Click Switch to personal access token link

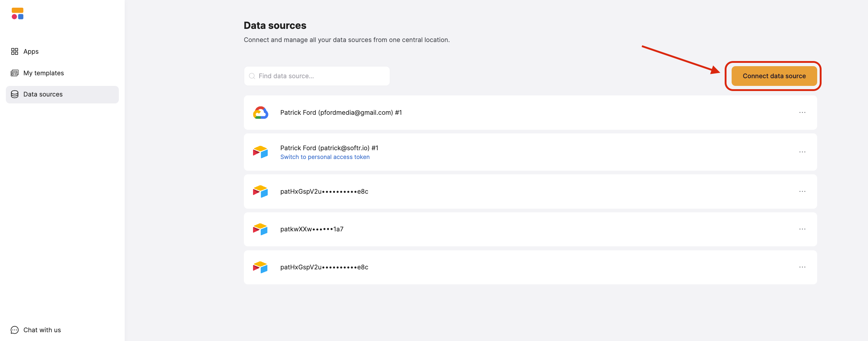tap(325, 157)
